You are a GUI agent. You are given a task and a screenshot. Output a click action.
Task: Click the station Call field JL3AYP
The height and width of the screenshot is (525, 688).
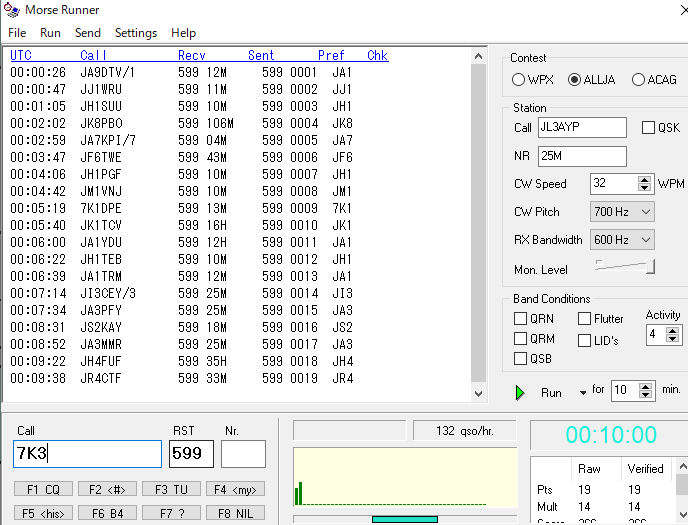coord(582,128)
